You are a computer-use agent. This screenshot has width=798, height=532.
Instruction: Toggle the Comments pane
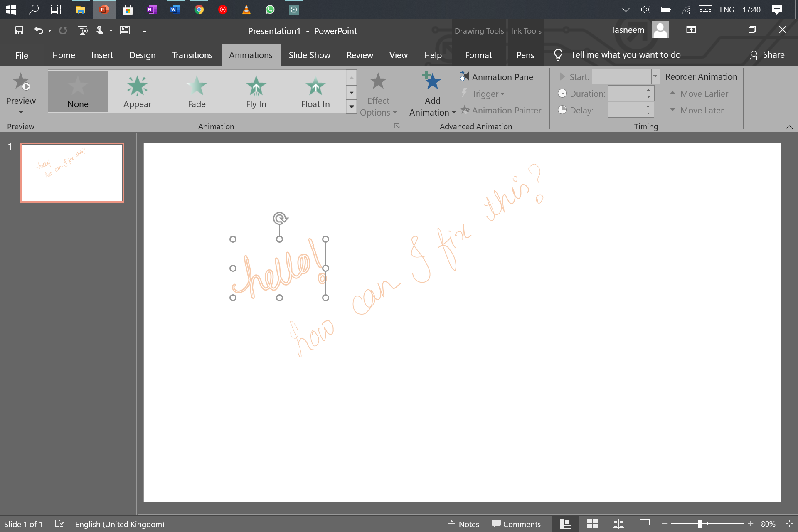coord(516,524)
